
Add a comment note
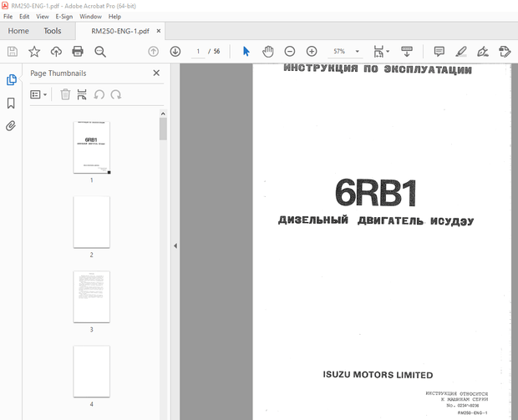(439, 52)
